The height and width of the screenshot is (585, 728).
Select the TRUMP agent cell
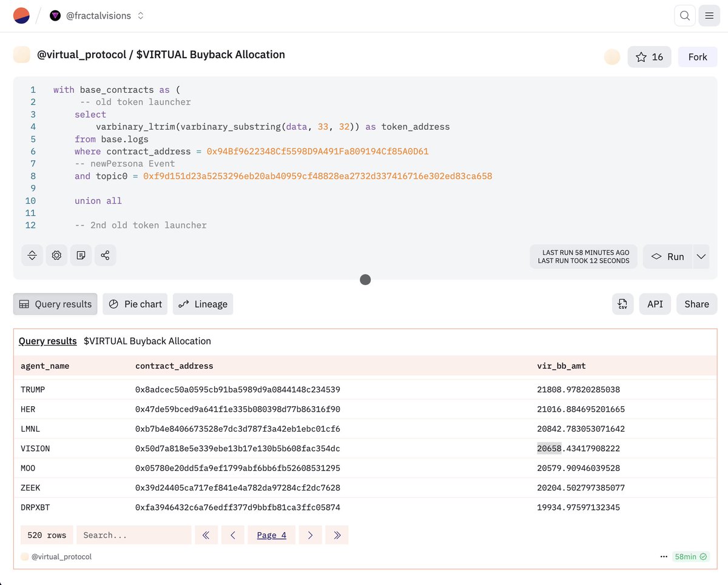(x=33, y=390)
